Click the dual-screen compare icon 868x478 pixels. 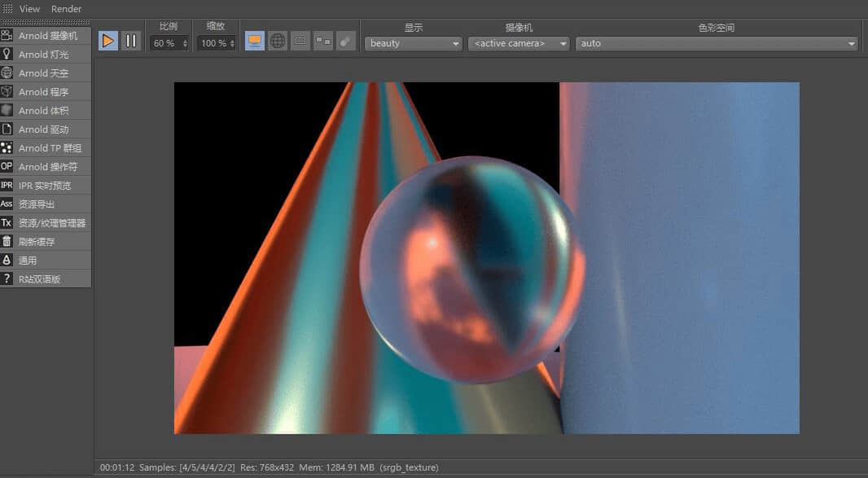click(323, 41)
